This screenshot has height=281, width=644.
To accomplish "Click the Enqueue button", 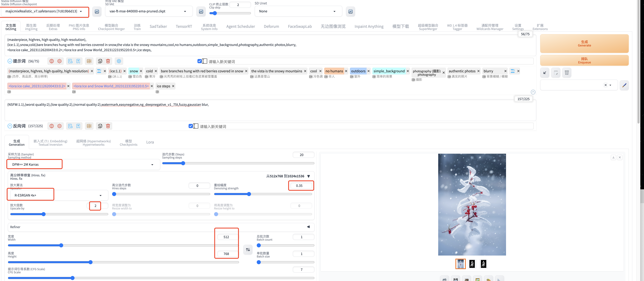I will [x=584, y=61].
